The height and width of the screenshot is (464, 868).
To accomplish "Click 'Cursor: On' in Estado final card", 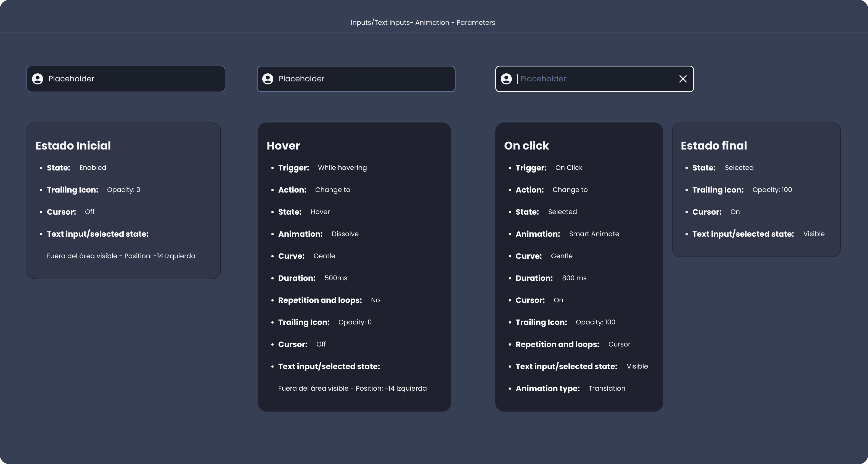I will point(716,212).
